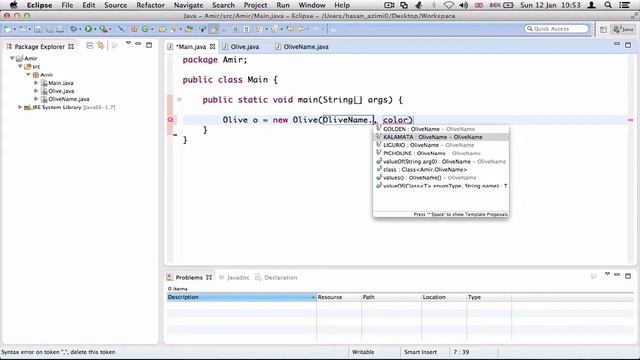The height and width of the screenshot is (360, 640).
Task: Choose LIGURIO from the autocomplete list
Action: tap(441, 145)
